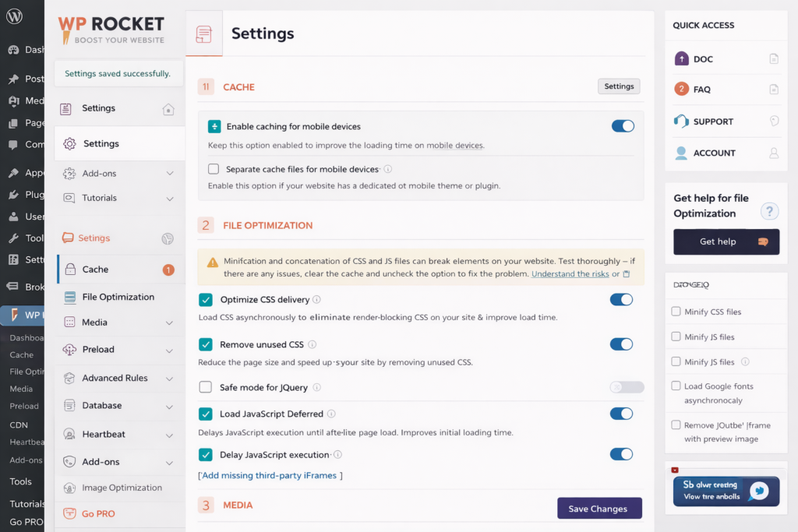Click the Image Optimization sidebar icon
This screenshot has height=532, width=798.
pos(69,488)
